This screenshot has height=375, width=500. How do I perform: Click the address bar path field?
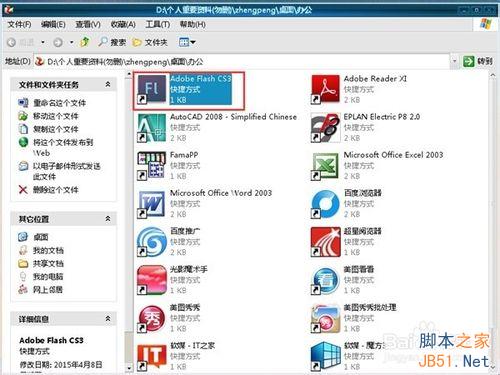[242, 62]
